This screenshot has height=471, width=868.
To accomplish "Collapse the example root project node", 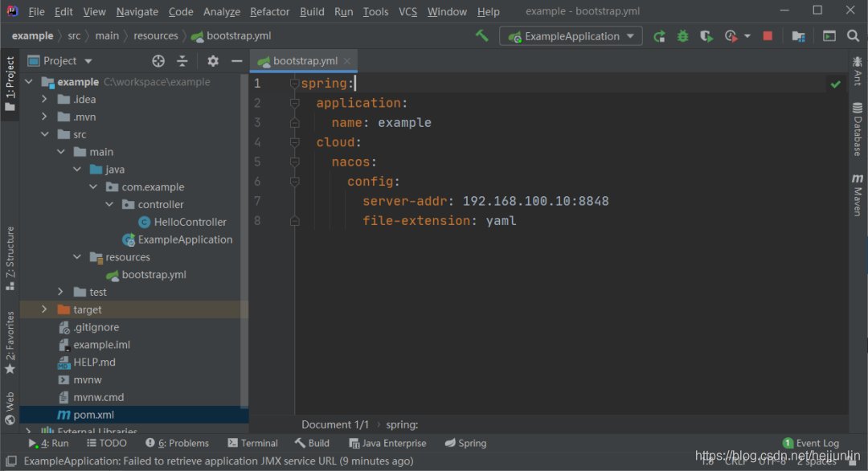I will coord(29,82).
